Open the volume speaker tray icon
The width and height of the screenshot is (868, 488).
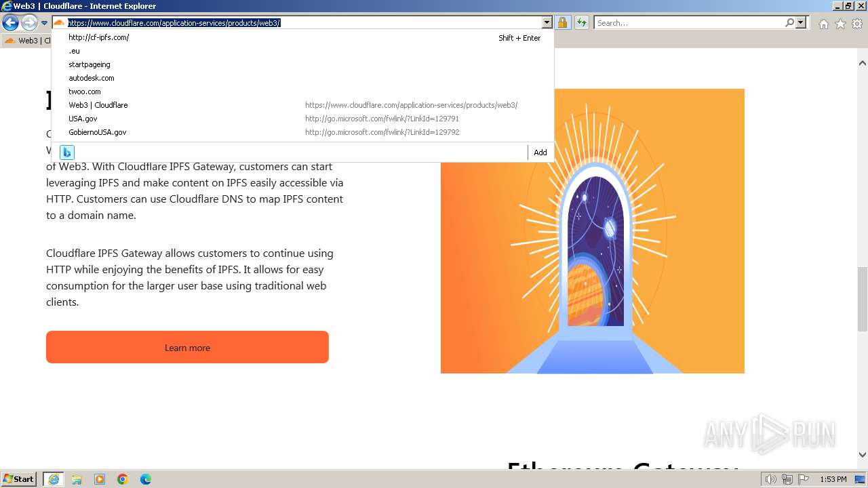[771, 479]
